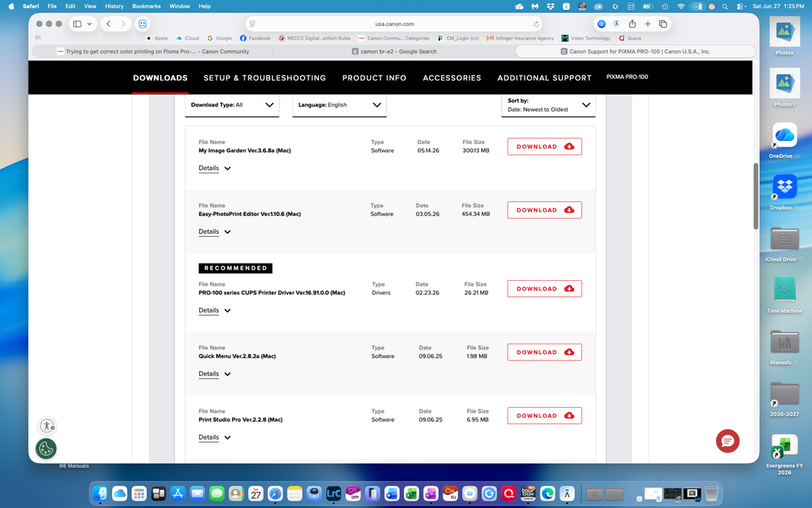This screenshot has height=508, width=812.
Task: Open the red live chat bubble
Action: coord(727,441)
